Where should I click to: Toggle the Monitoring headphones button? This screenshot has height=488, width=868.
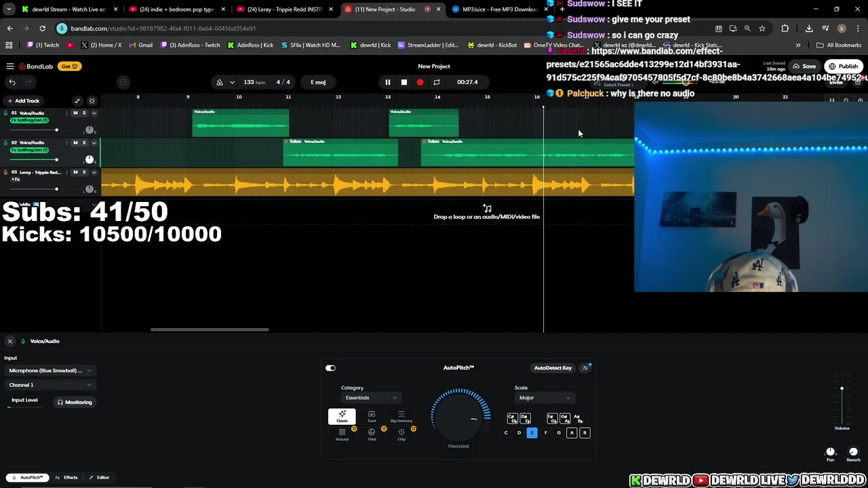click(75, 402)
